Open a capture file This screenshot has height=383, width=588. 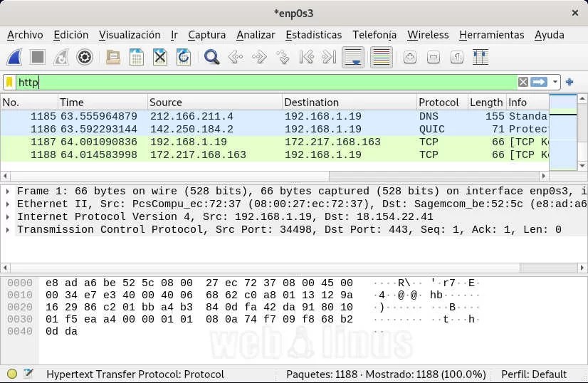click(x=113, y=58)
